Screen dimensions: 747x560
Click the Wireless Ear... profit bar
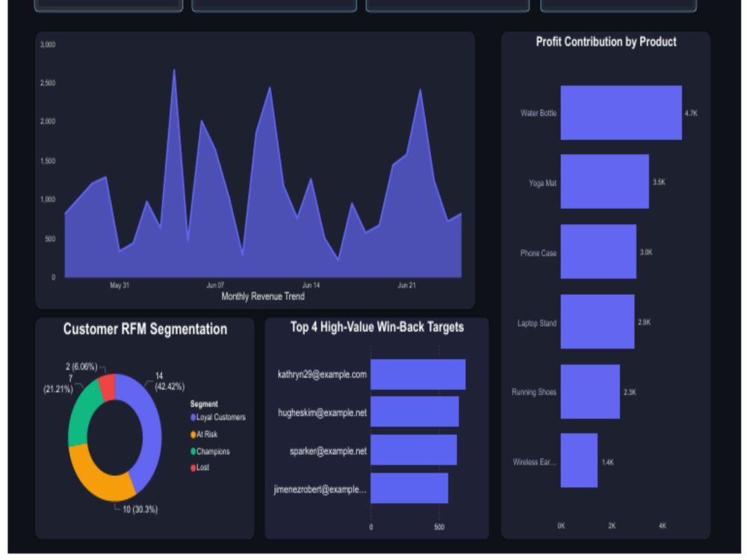579,461
